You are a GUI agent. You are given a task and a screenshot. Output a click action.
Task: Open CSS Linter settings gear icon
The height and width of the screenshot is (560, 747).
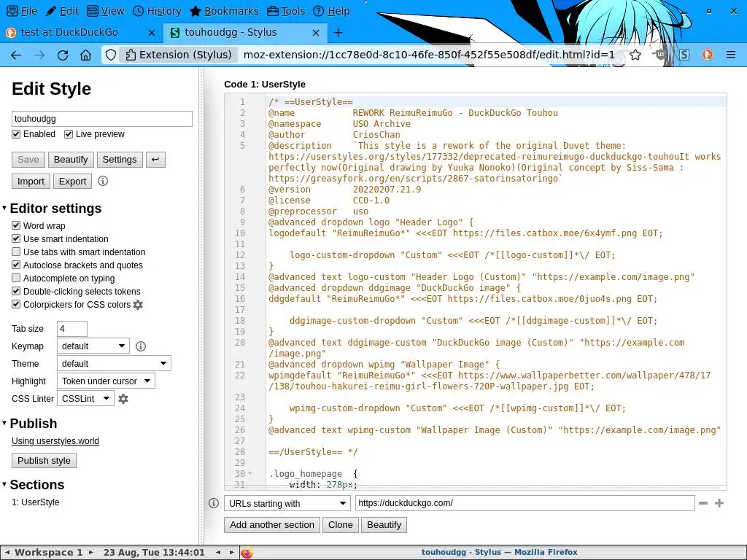tap(123, 399)
